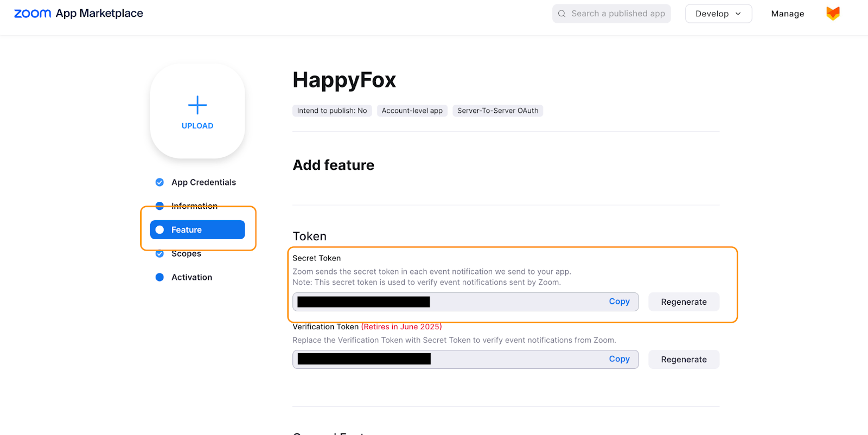Click the HappyFox app title

[x=344, y=80]
